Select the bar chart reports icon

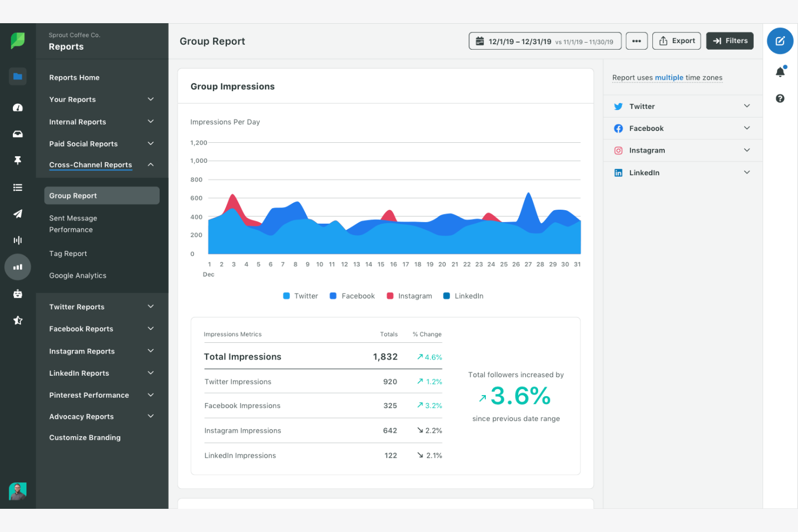tap(18, 267)
